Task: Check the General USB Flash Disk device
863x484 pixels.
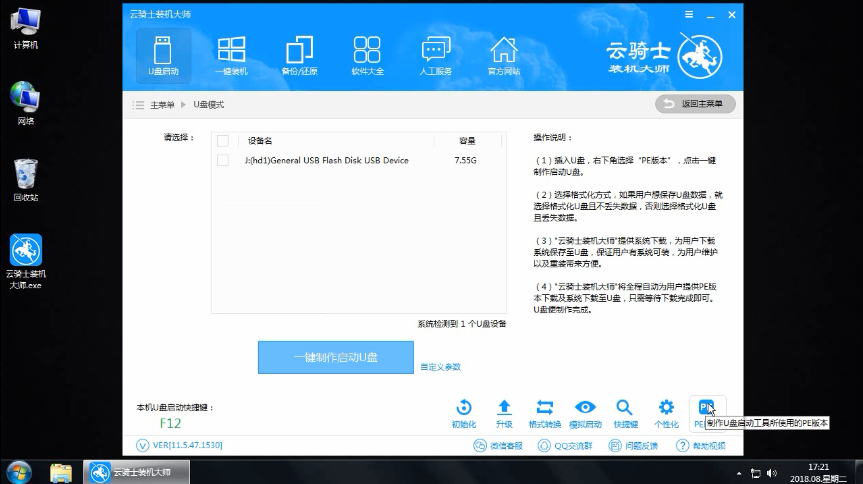Action: (x=223, y=160)
